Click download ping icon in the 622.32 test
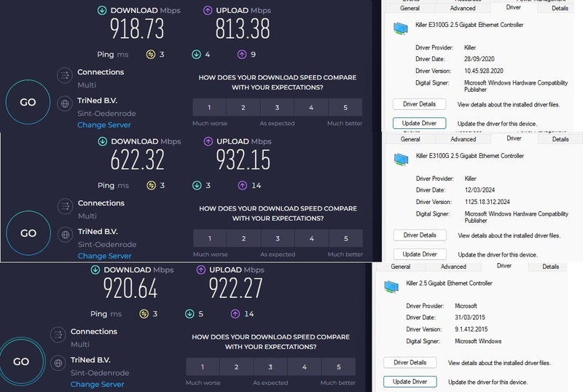The image size is (583, 392). pyautogui.click(x=197, y=185)
